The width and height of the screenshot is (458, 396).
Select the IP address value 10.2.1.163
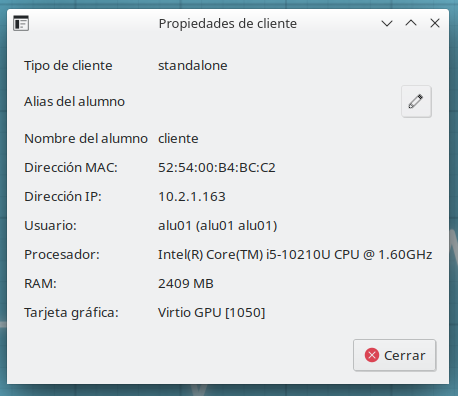point(192,196)
